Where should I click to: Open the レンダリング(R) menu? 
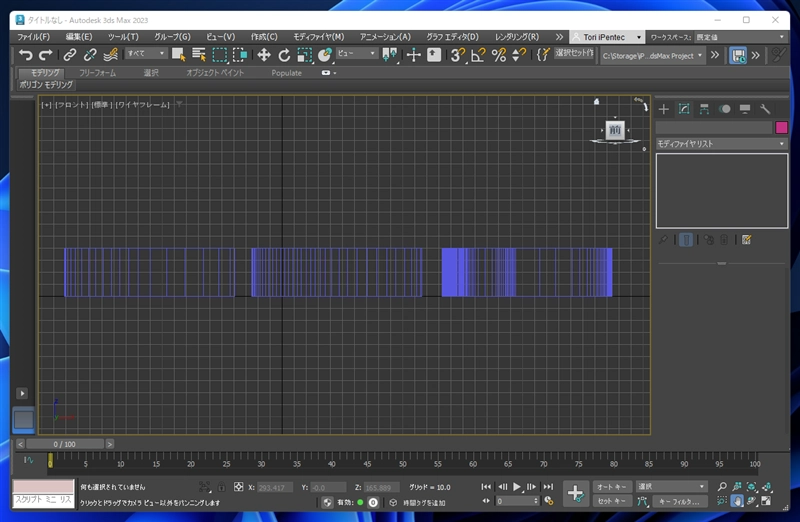[516, 37]
